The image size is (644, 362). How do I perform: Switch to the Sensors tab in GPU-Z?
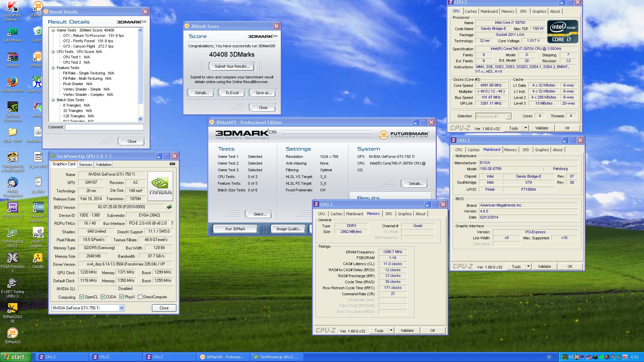click(x=86, y=165)
